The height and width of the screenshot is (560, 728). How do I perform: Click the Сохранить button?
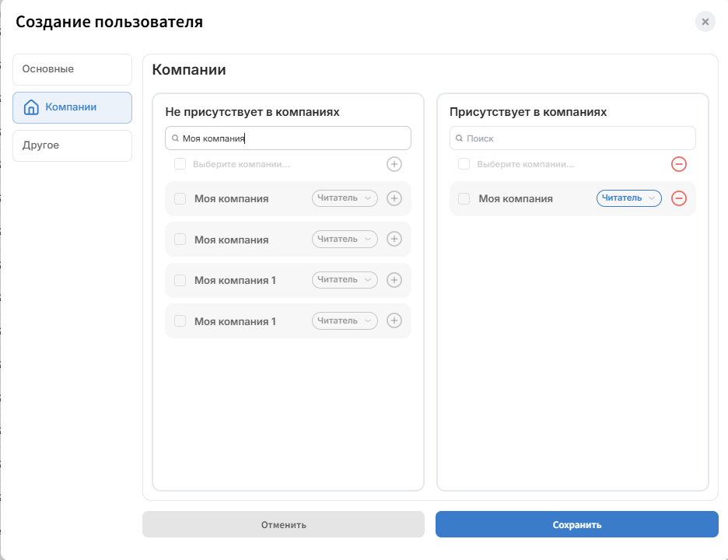[576, 524]
